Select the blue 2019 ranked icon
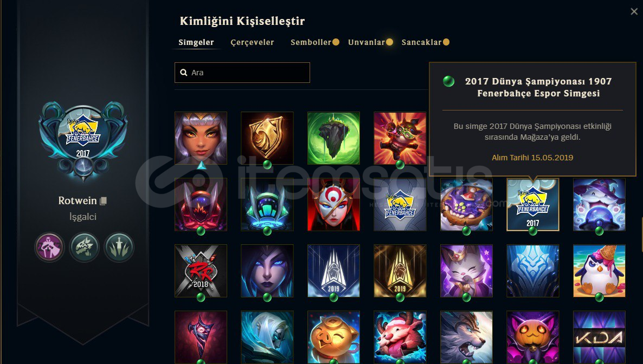The image size is (643, 364). click(333, 271)
